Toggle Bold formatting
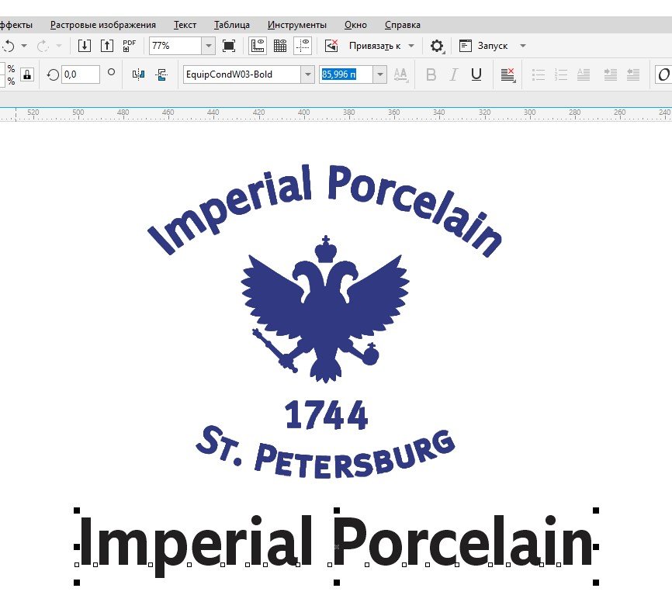Screen dimensions: 672x616 431,74
